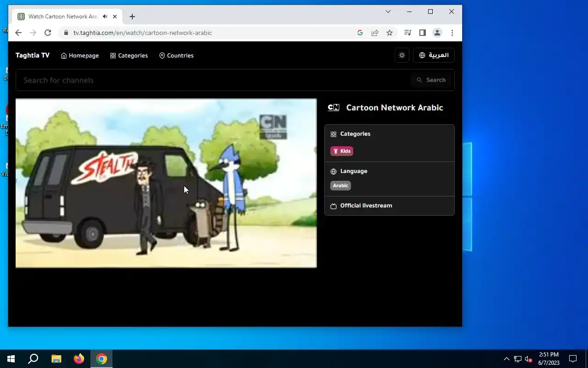Click the Chrome taskbar icon
Screen dimensions: 588x368
click(x=102, y=359)
